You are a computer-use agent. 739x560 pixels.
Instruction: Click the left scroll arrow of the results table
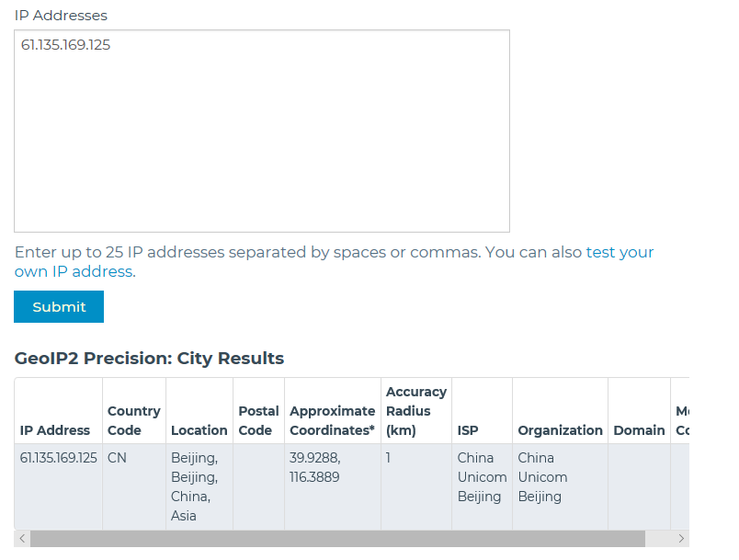point(22,539)
